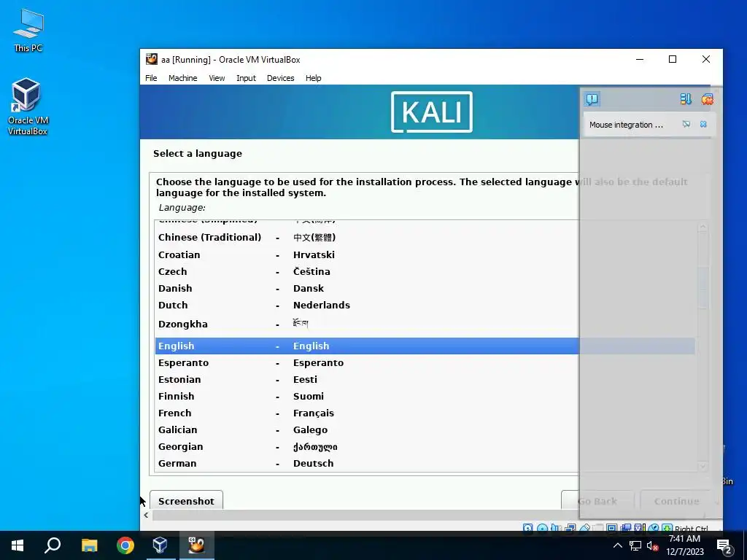The height and width of the screenshot is (560, 747).
Task: Open the Help menu
Action: [313, 78]
